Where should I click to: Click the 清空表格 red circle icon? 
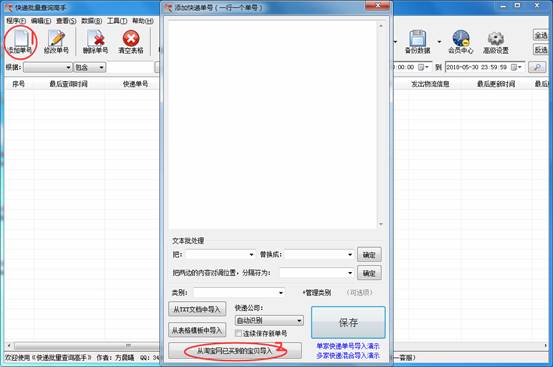tap(131, 41)
